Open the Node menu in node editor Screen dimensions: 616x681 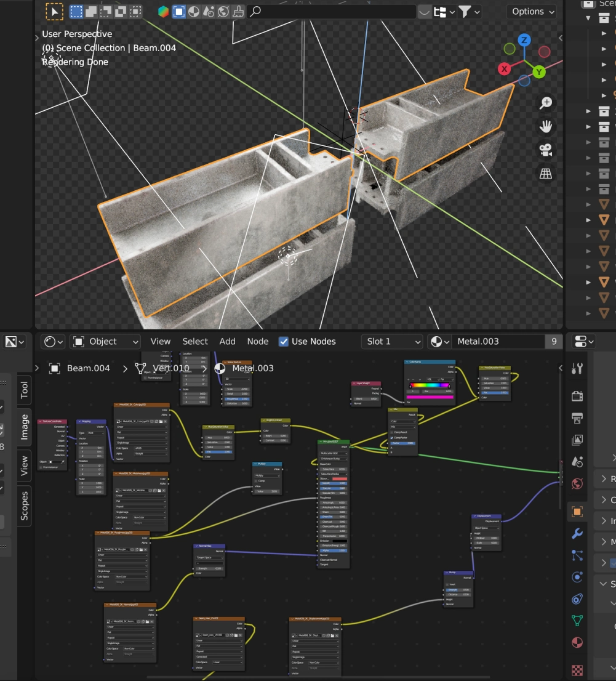point(257,342)
